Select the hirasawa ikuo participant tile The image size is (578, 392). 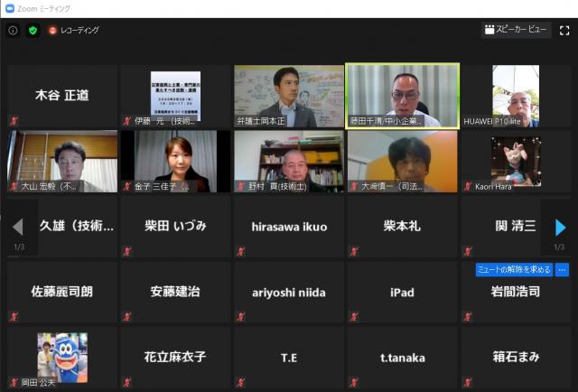pyautogui.click(x=289, y=226)
